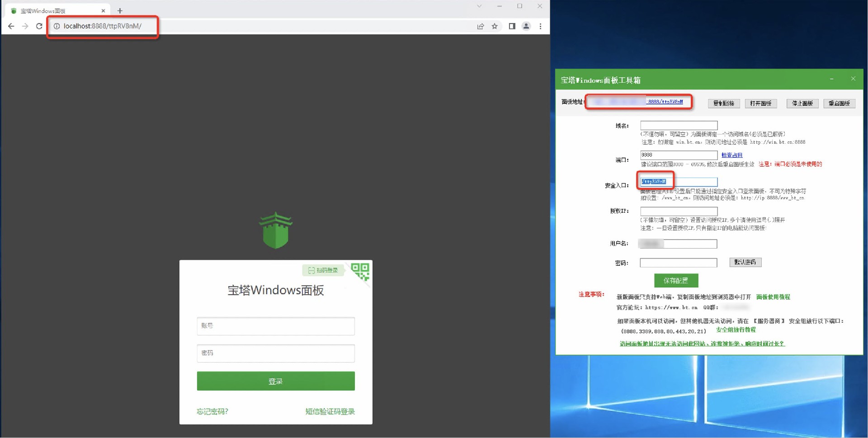This screenshot has height=438, width=868.
Task: Click the QR code login icon
Action: click(360, 272)
